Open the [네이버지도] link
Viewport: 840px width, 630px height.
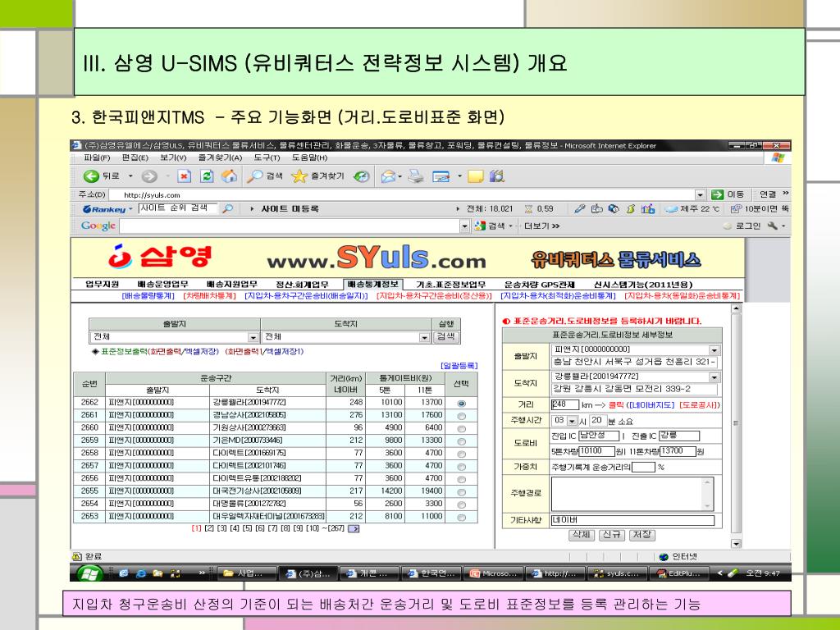[x=651, y=405]
